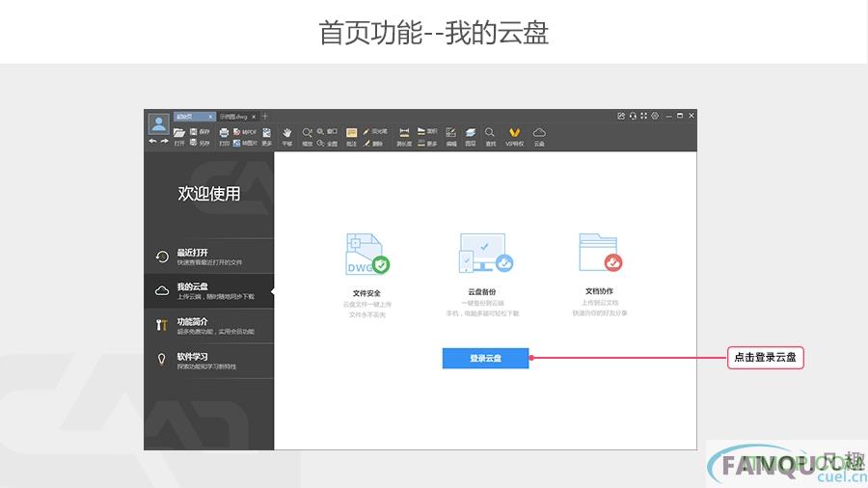Viewport: 868px width, 488px height.
Task: Select the highlighter pen tool
Action: point(366,132)
